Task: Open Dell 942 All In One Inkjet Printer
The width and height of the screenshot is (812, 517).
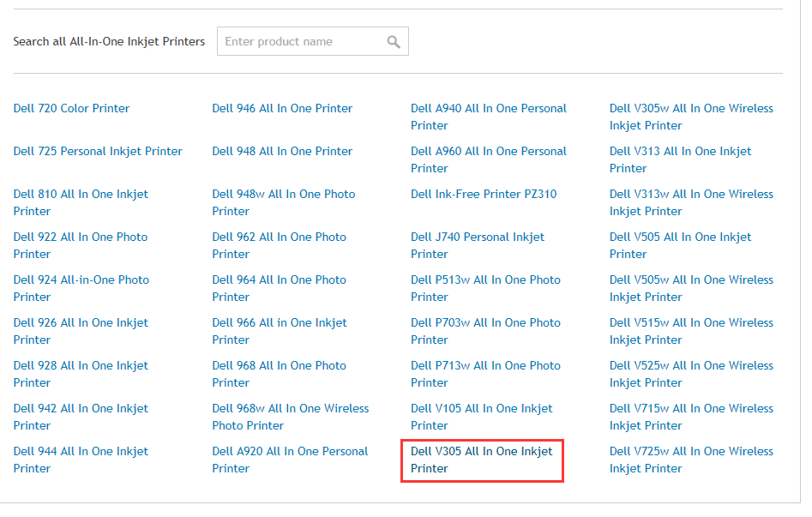Action: pos(81,418)
